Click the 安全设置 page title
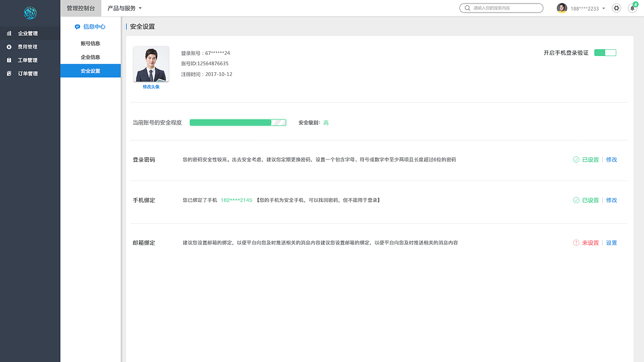The image size is (644, 362). click(142, 27)
